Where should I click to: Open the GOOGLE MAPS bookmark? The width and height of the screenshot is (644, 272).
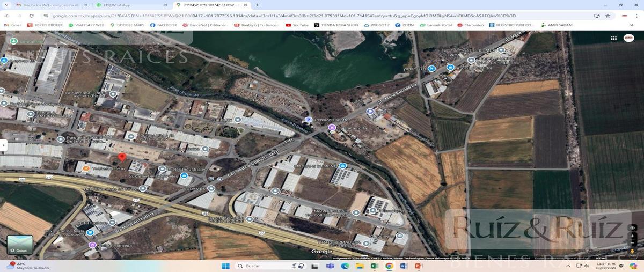click(127, 25)
